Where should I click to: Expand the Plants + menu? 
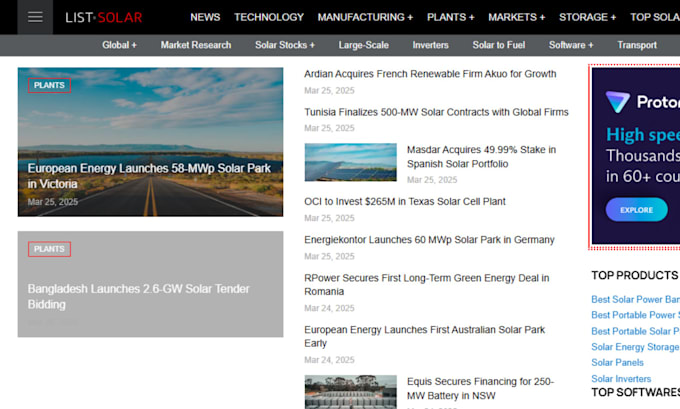click(x=451, y=17)
